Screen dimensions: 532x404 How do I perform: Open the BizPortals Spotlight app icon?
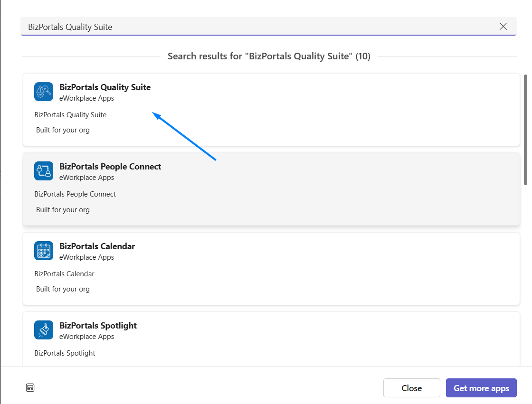pos(44,330)
